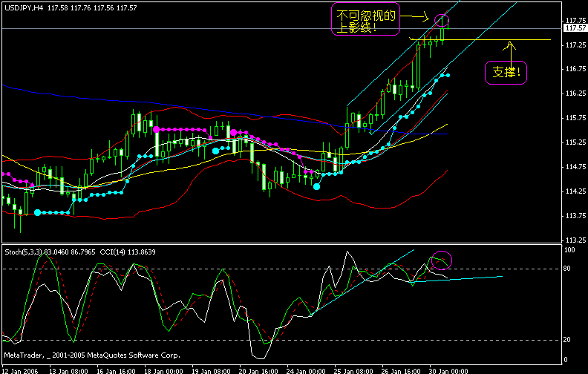Click the CCI(14) 113.8639 indicator label
The height and width of the screenshot is (374, 588).
tap(128, 252)
